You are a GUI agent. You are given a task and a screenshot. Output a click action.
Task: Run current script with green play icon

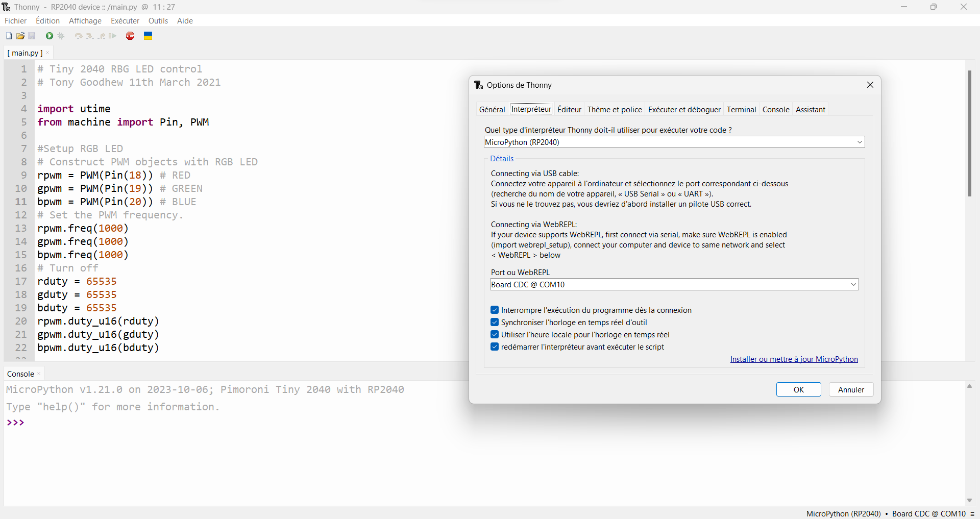coord(50,36)
